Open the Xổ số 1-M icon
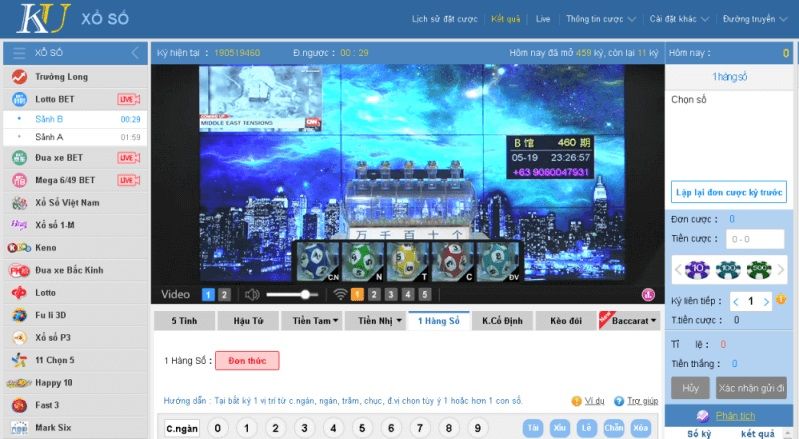 point(19,225)
